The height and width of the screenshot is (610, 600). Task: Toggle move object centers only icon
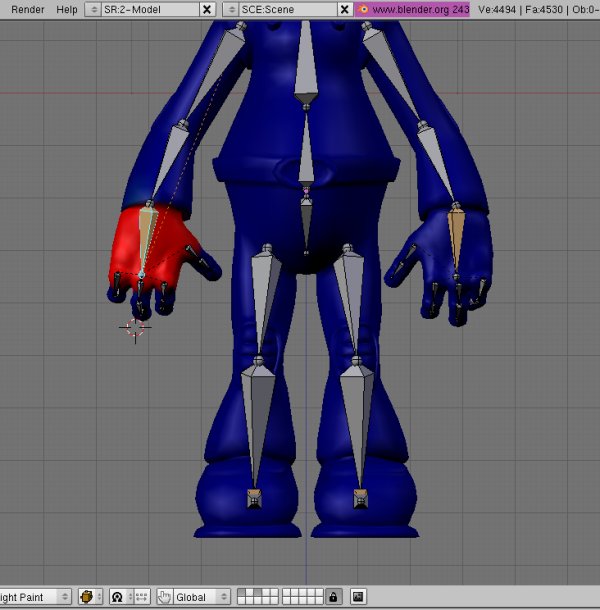coord(142,597)
